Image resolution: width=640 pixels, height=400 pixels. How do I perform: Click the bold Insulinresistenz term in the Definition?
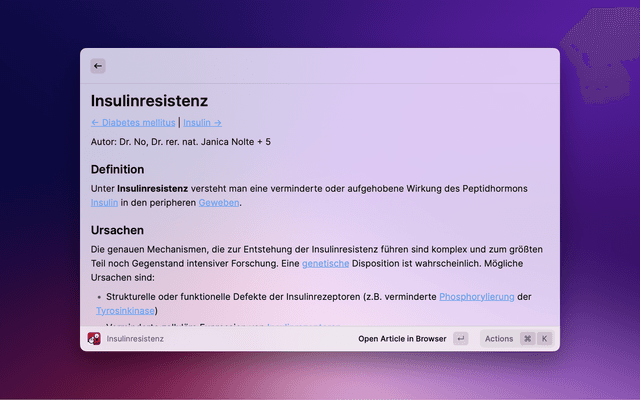click(x=152, y=188)
